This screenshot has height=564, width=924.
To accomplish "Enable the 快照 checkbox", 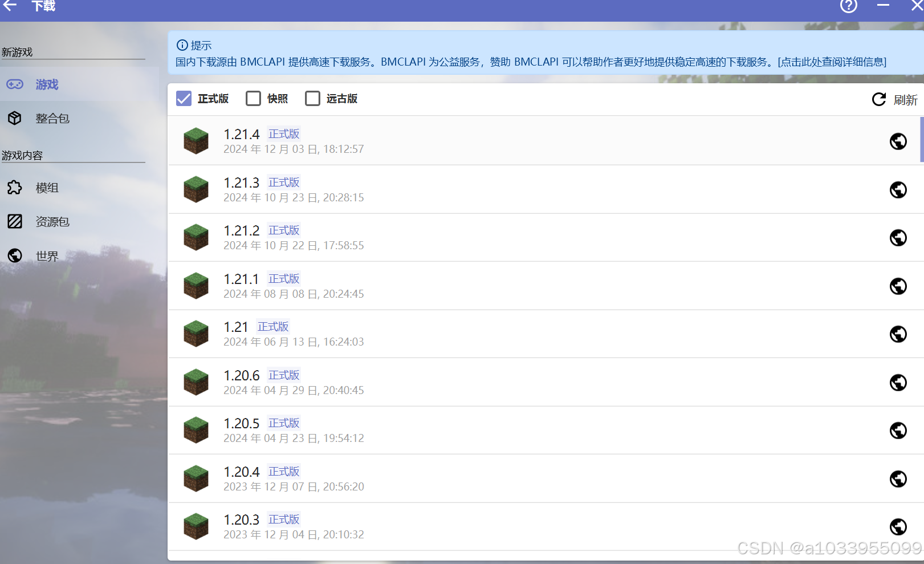I will [x=253, y=99].
